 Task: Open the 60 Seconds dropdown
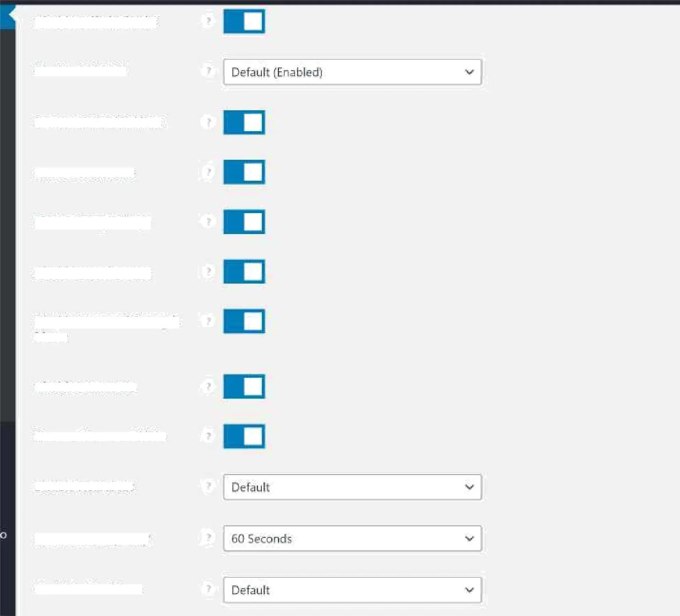[352, 538]
